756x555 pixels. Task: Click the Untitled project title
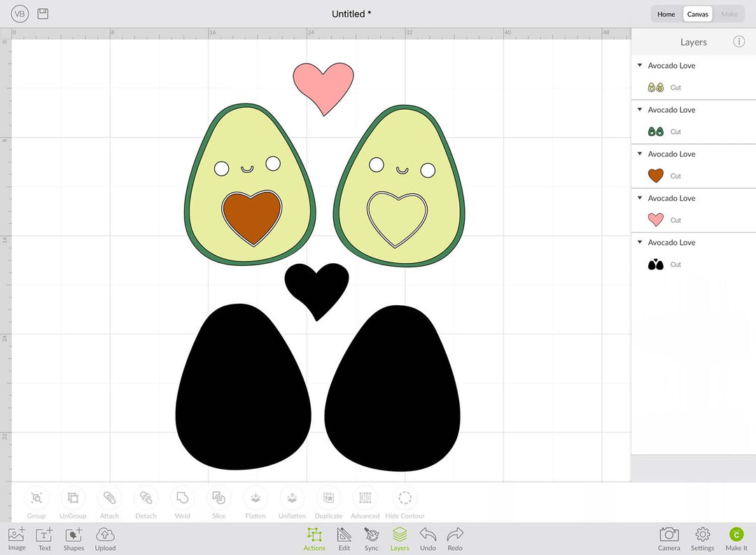(x=351, y=14)
